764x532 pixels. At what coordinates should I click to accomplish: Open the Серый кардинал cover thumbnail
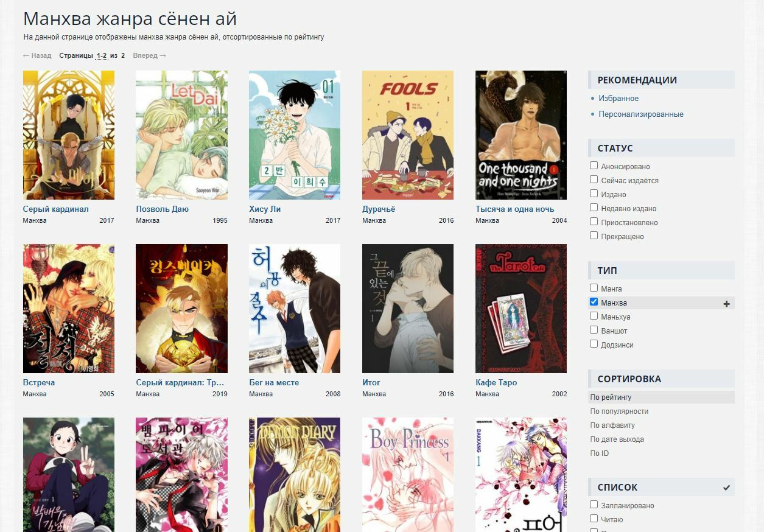pyautogui.click(x=68, y=135)
